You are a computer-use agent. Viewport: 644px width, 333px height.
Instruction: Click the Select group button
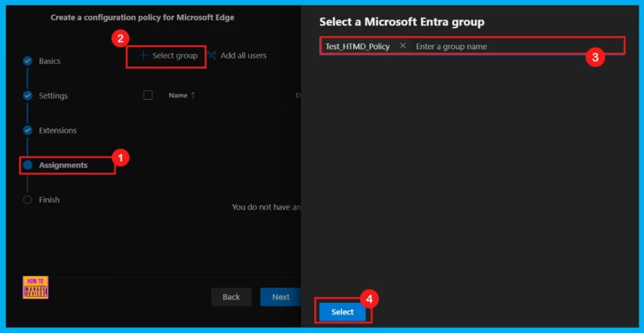[169, 55]
